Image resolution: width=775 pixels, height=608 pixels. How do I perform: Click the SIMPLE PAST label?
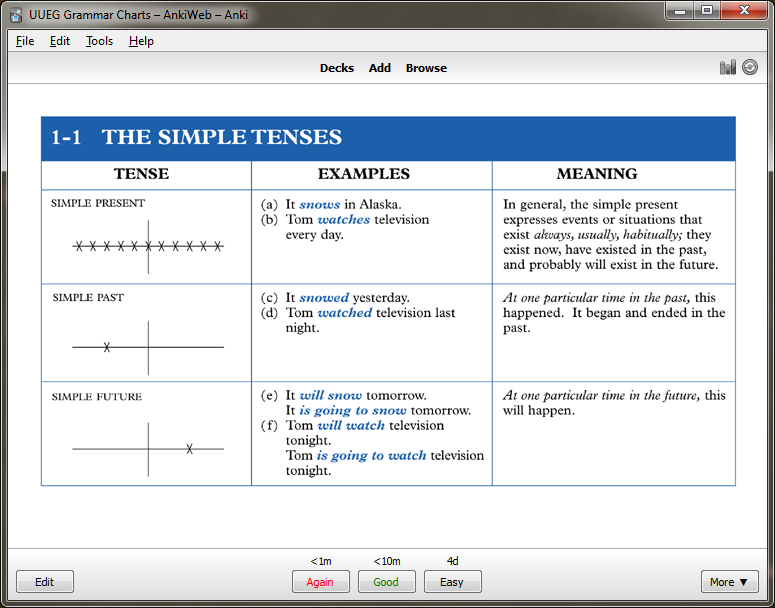pos(88,298)
